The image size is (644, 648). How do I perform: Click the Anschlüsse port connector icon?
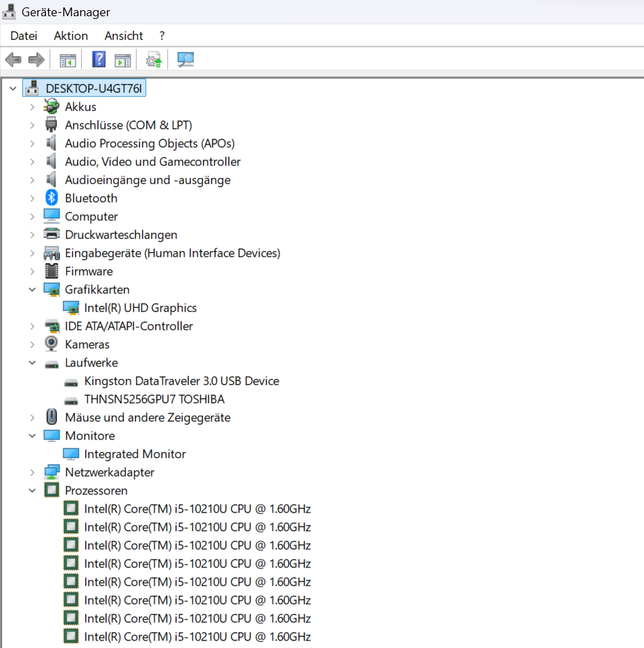coord(51,125)
